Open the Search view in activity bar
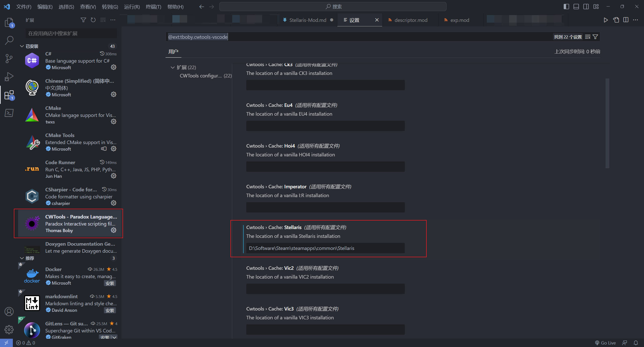This screenshot has height=347, width=644. (9, 40)
